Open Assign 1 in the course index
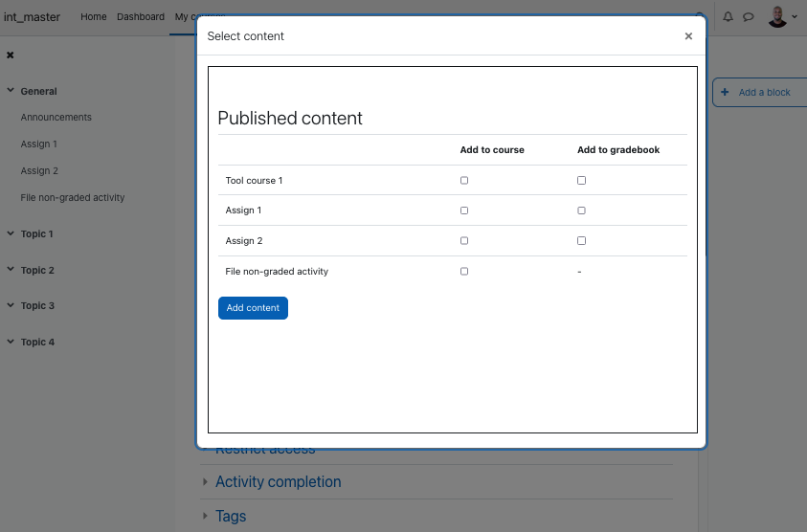This screenshot has width=807, height=532. point(38,144)
